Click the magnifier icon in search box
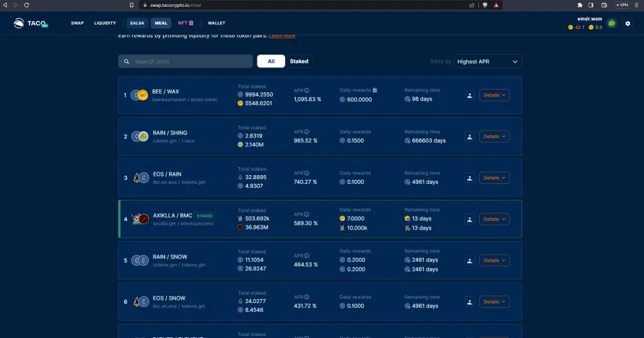Viewport: 644px width, 338px height. [127, 61]
